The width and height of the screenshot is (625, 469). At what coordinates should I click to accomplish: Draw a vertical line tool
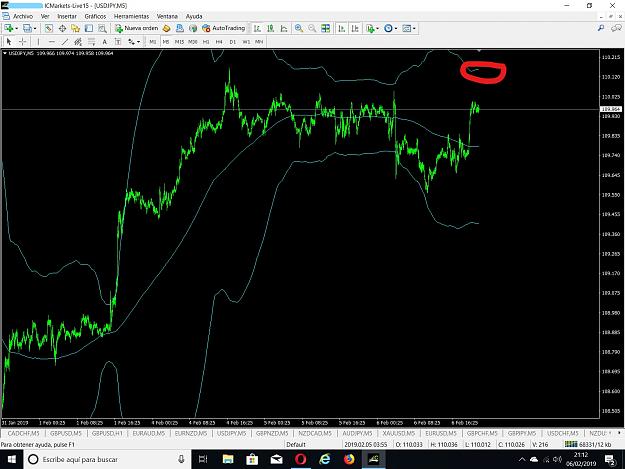pos(38,41)
